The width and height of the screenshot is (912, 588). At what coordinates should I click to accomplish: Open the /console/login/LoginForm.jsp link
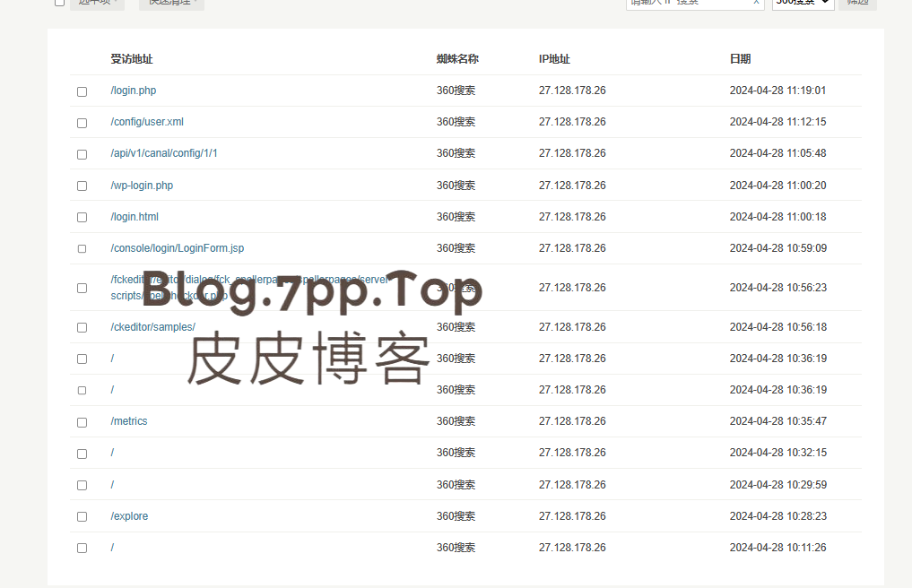(178, 248)
